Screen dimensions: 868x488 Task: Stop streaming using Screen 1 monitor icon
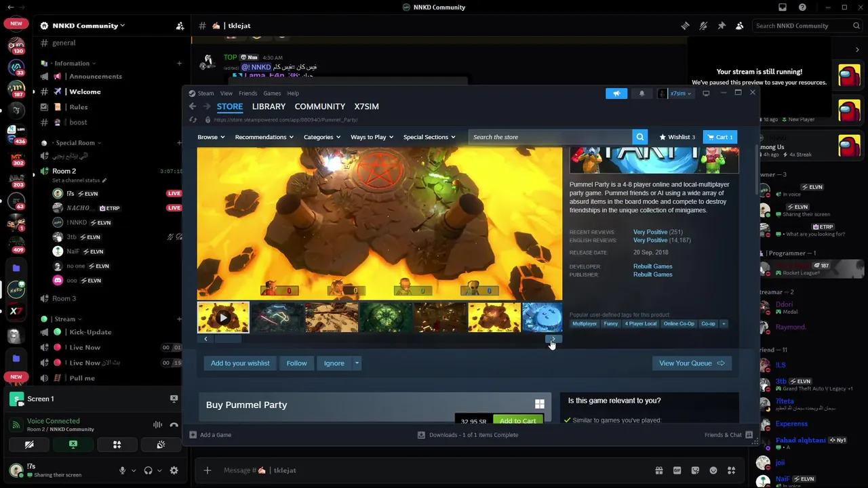pos(174,399)
